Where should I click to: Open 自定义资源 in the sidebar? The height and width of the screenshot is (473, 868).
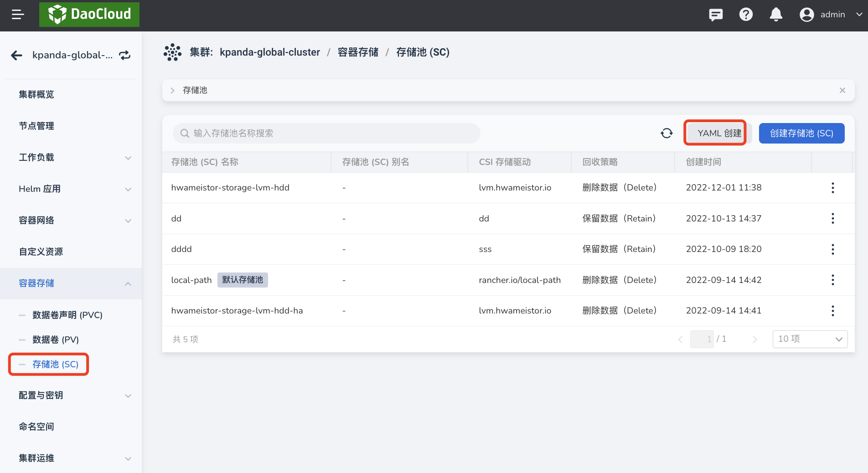pos(41,252)
